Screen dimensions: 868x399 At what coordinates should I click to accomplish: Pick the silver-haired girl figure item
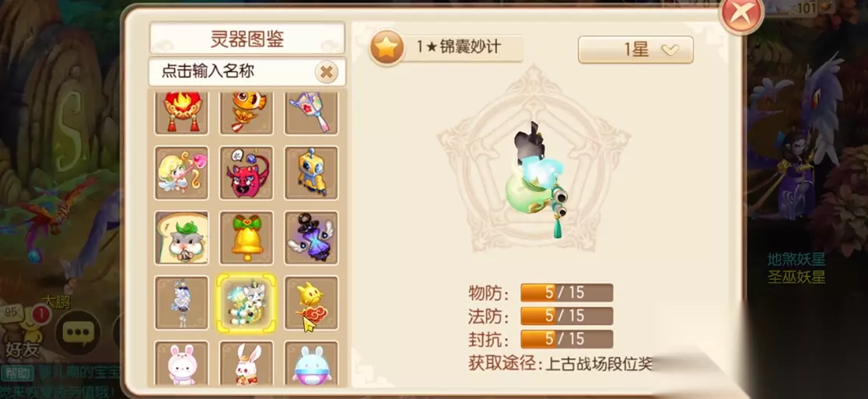tap(181, 303)
